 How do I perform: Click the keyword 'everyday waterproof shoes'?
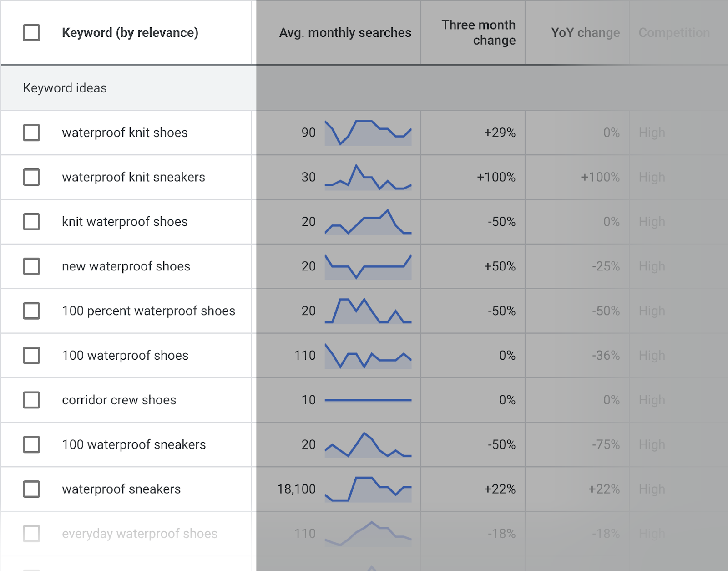click(139, 534)
